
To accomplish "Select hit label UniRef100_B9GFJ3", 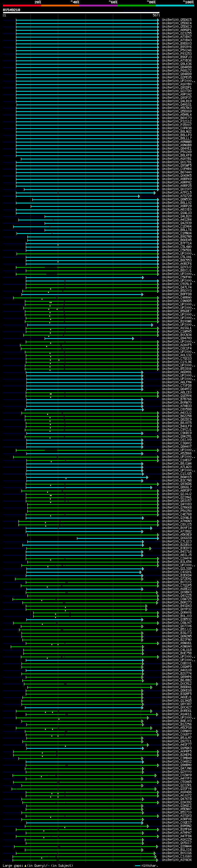I will 177,57.
